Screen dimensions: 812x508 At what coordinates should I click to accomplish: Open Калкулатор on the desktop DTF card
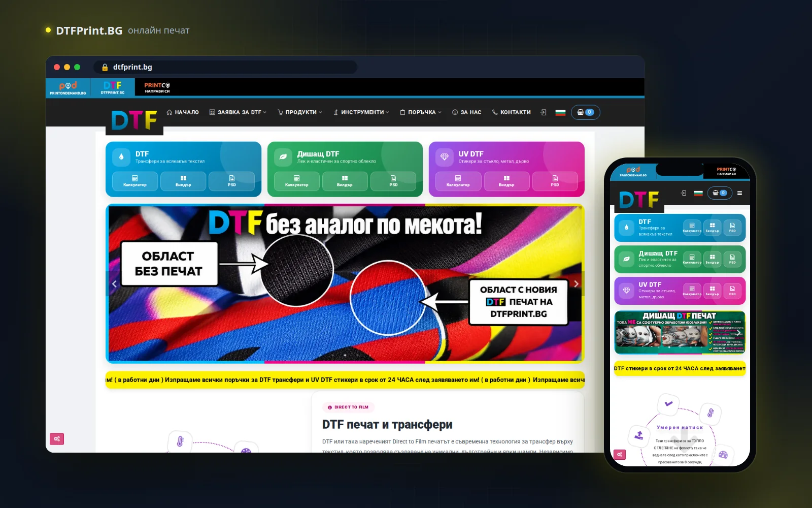135,181
